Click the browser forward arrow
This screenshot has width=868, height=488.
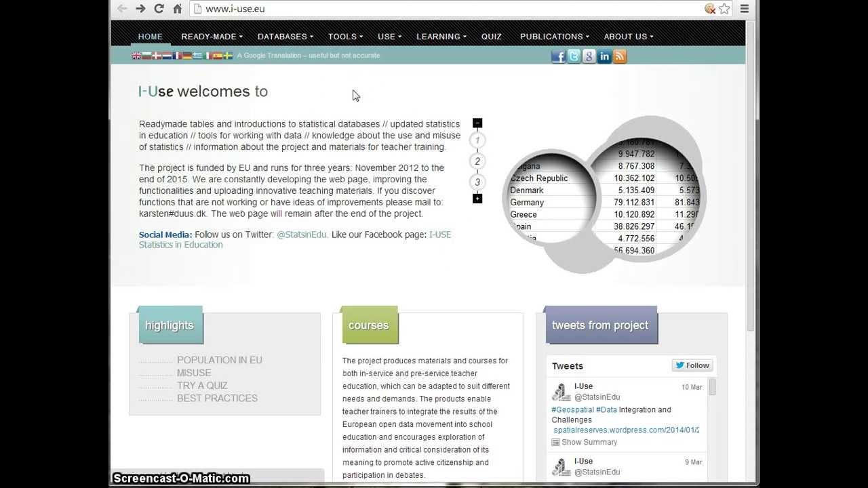(140, 9)
